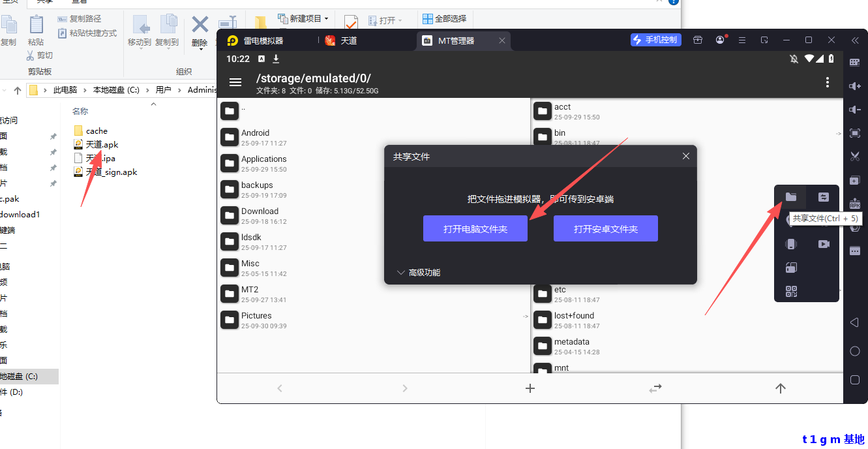Click the QR code icon in floating panel
This screenshot has width=868, height=449.
coord(791,291)
